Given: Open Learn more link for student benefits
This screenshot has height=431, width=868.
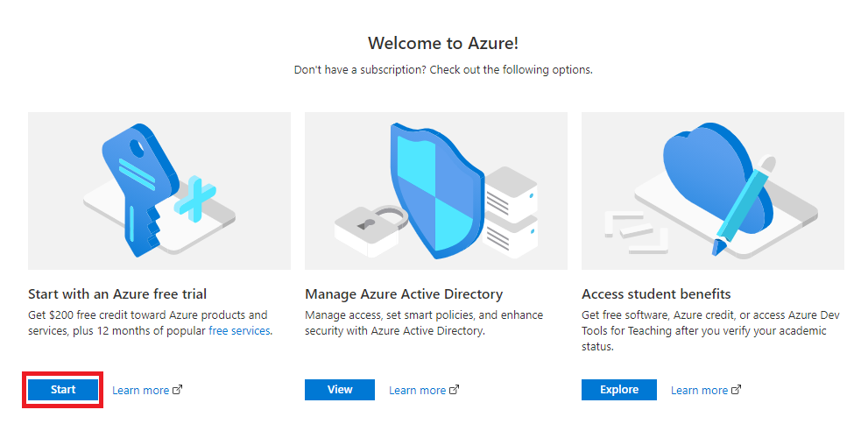Looking at the screenshot, I should pos(699,390).
